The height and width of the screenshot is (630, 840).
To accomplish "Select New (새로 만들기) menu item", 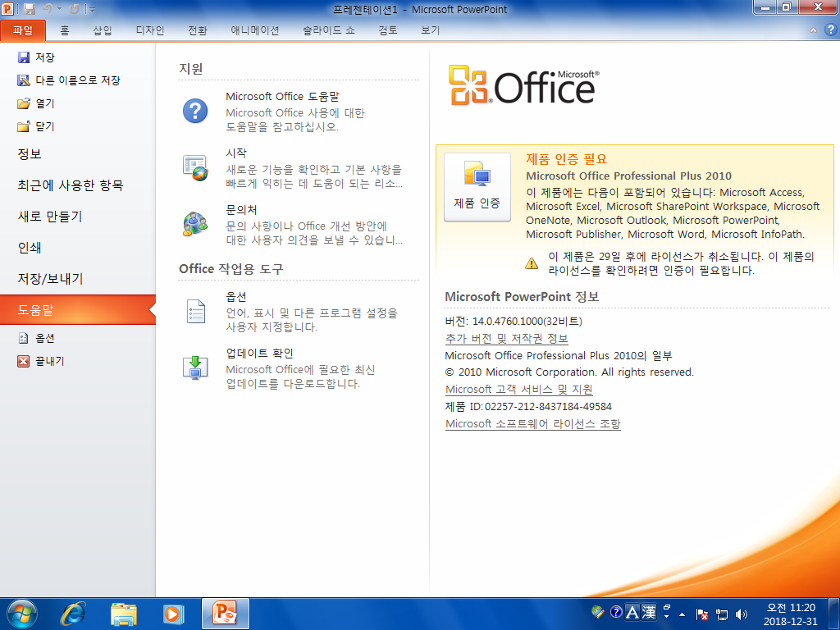I will (x=78, y=217).
